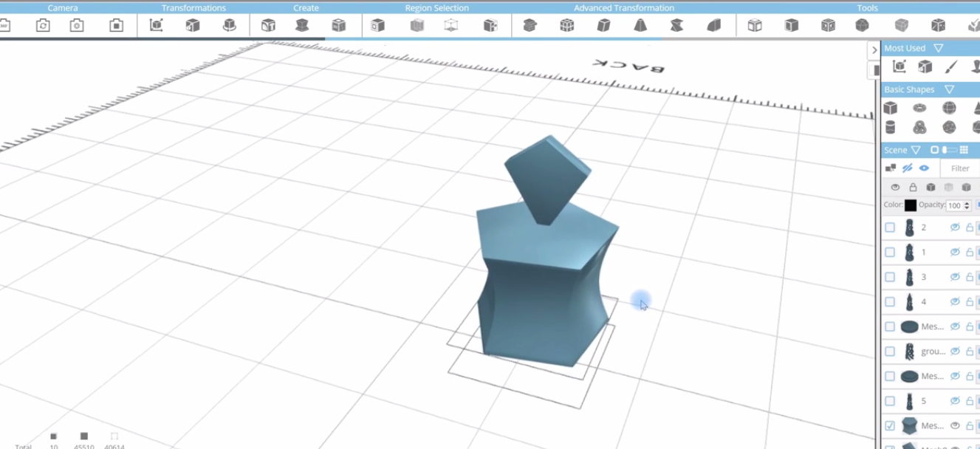Image resolution: width=980 pixels, height=449 pixels.
Task: Hide object 4 using its eye icon
Action: (x=955, y=302)
